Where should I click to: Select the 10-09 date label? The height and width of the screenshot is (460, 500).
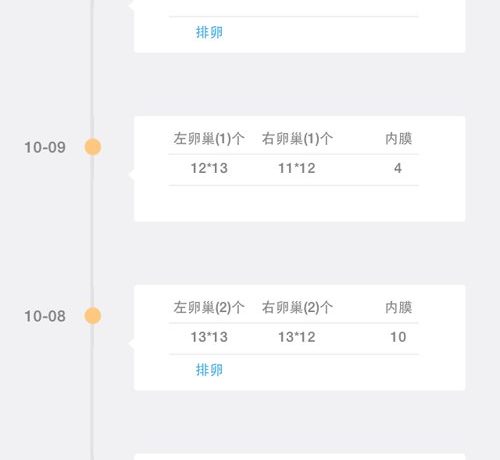[45, 147]
